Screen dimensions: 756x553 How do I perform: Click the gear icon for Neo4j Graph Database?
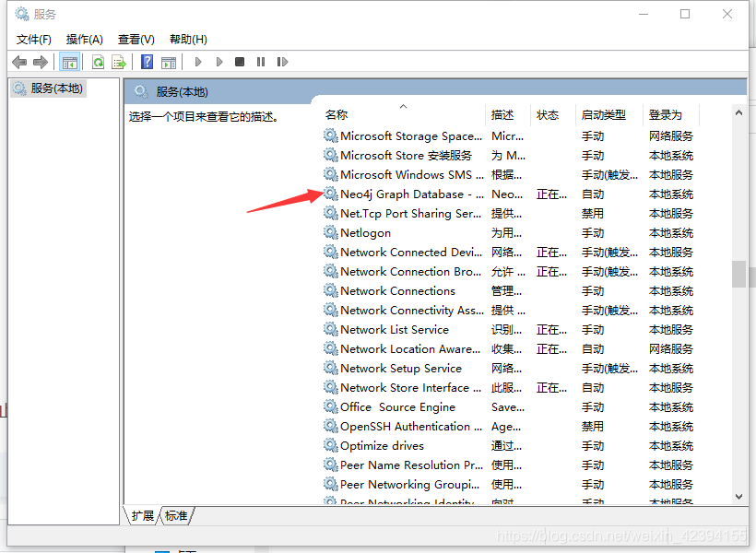(x=331, y=194)
